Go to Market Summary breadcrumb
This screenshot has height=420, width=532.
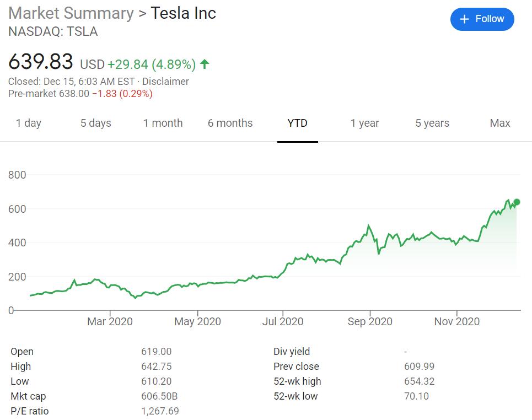71,13
